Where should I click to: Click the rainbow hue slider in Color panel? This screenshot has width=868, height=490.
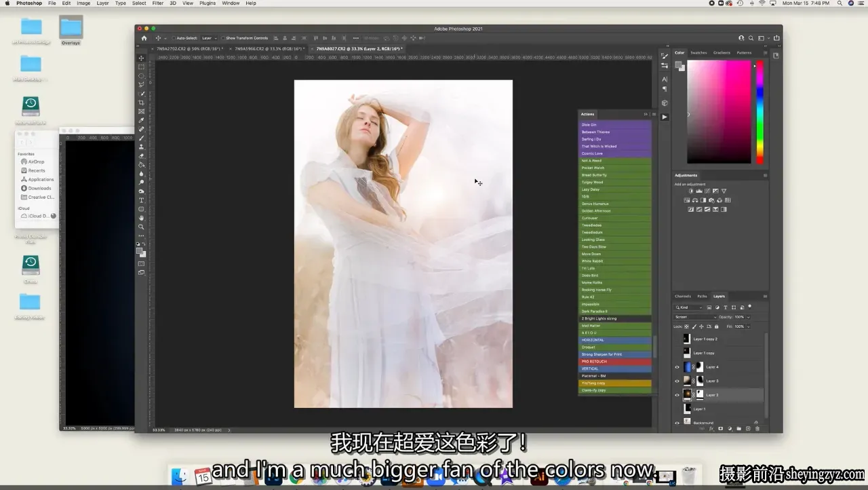tap(759, 112)
